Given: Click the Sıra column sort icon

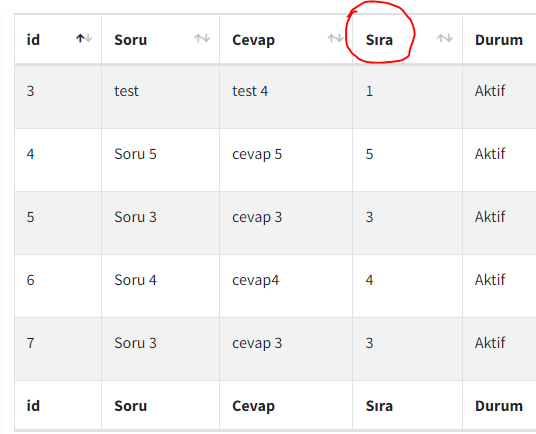Looking at the screenshot, I should pos(445,38).
